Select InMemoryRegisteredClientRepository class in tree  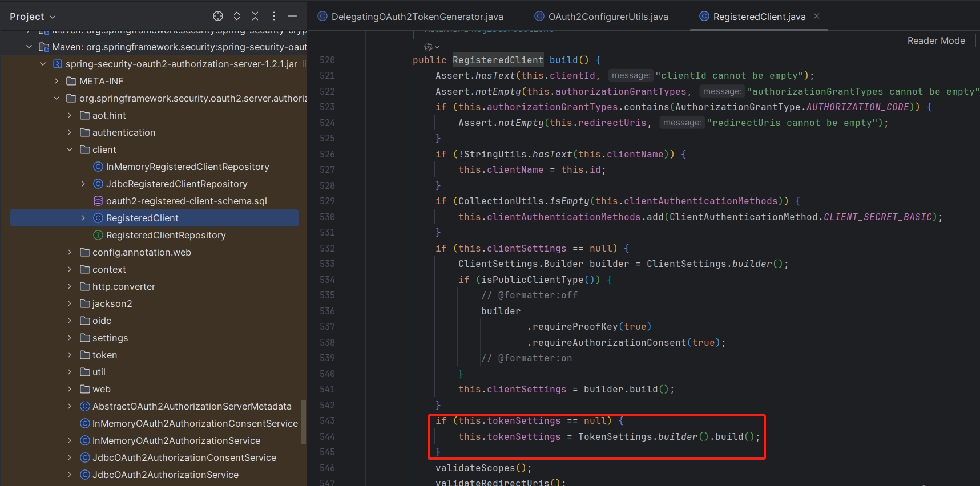pyautogui.click(x=187, y=167)
